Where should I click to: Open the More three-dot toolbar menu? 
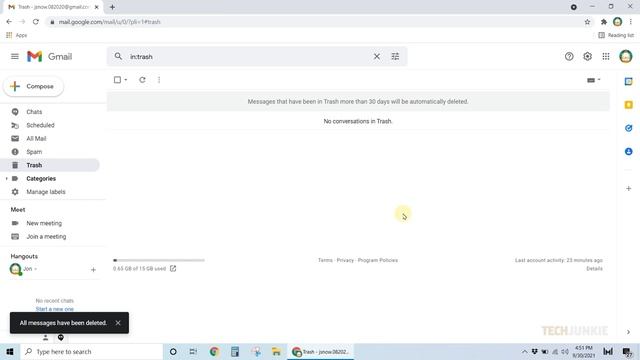click(x=159, y=80)
